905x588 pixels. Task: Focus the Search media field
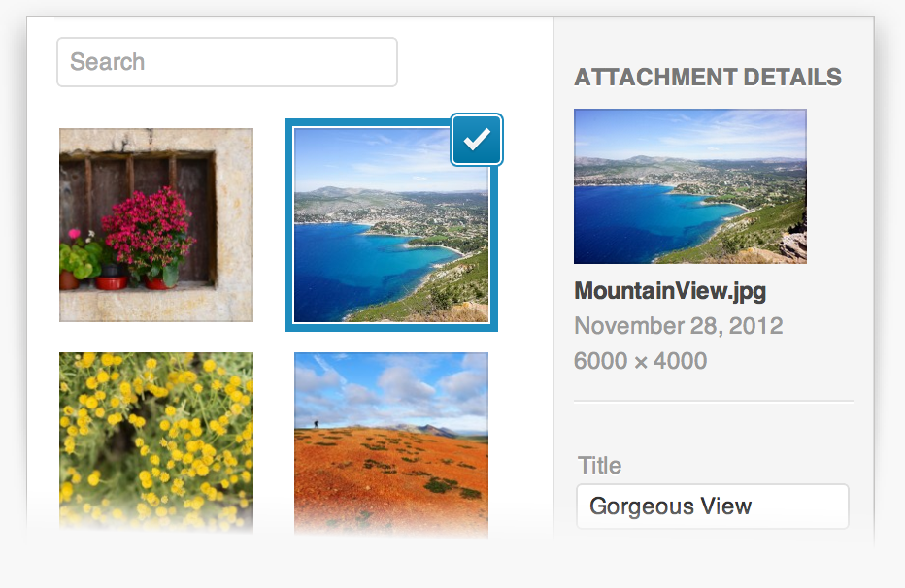[x=227, y=62]
